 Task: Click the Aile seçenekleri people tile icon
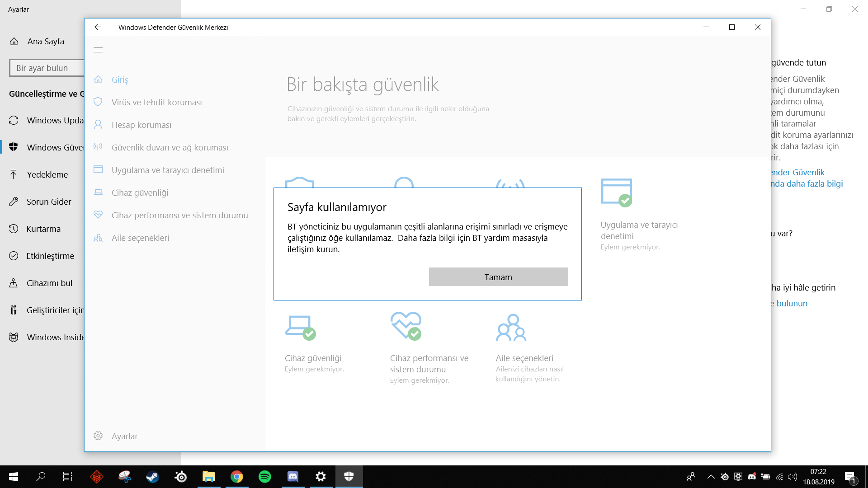click(x=511, y=328)
